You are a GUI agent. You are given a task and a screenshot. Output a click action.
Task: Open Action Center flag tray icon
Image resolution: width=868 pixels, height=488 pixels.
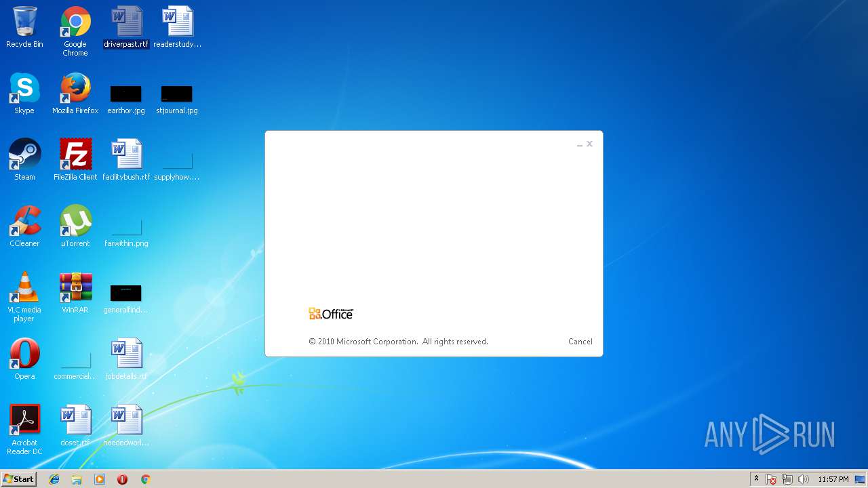pos(771,479)
